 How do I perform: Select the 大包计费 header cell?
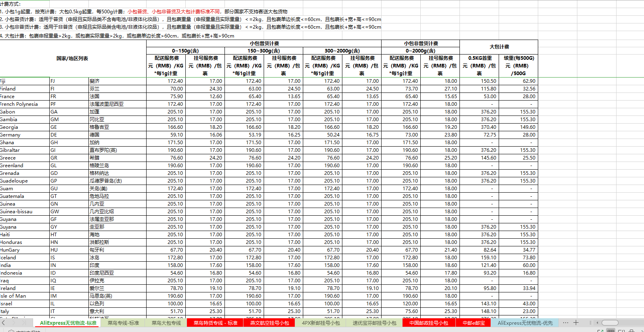pyautogui.click(x=499, y=47)
